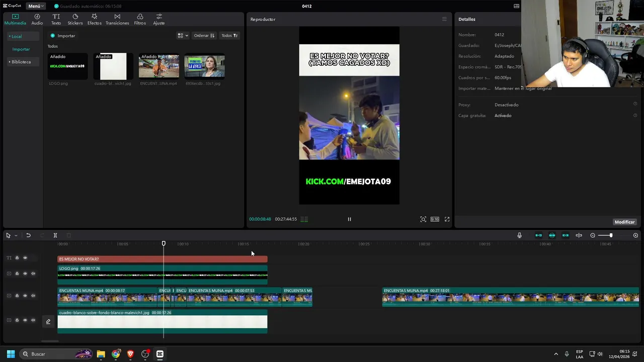644x362 pixels.
Task: Open the cover edit pencil icon
Action: (x=48, y=322)
